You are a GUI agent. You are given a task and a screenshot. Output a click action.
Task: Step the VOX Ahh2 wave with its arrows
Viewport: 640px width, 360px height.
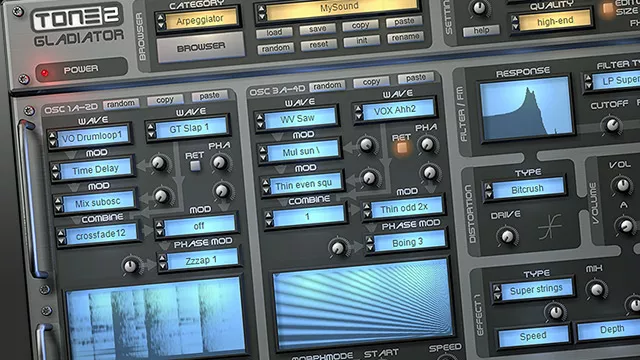[358, 113]
